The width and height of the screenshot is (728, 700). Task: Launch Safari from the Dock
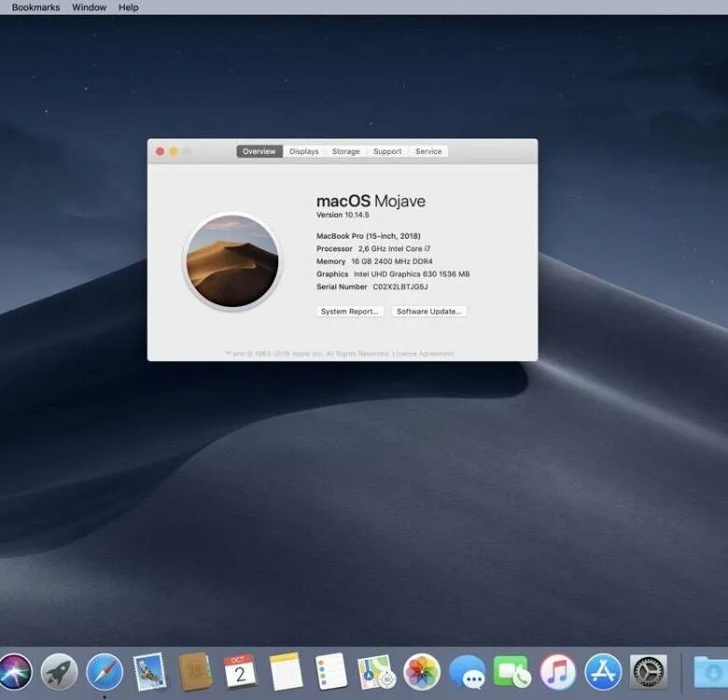coord(105,671)
